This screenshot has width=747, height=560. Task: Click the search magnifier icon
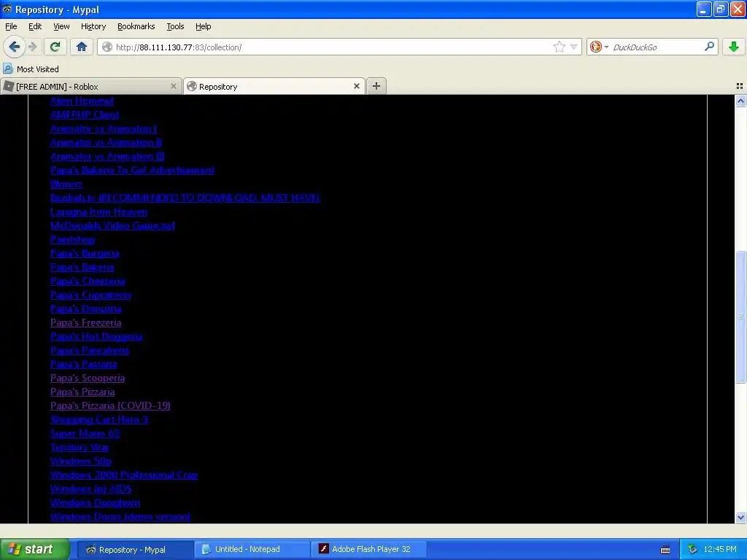point(709,46)
